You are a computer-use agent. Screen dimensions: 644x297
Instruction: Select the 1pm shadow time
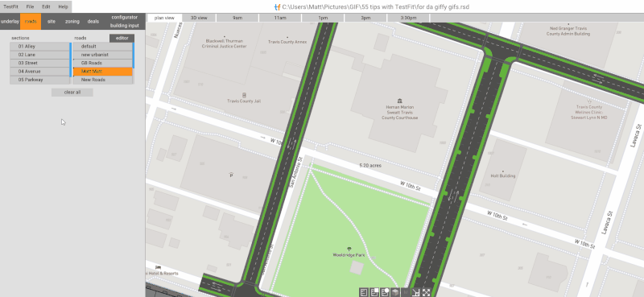click(x=323, y=18)
